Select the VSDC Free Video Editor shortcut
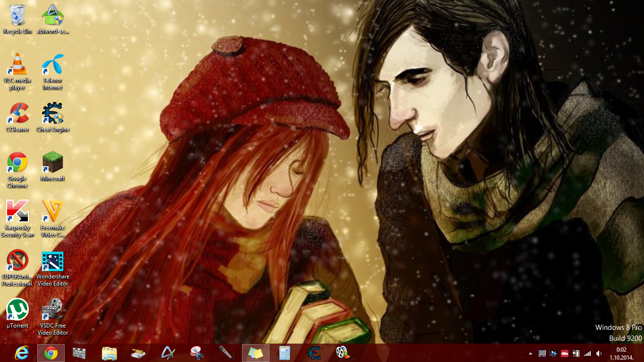This screenshot has width=644, height=362. pyautogui.click(x=53, y=317)
